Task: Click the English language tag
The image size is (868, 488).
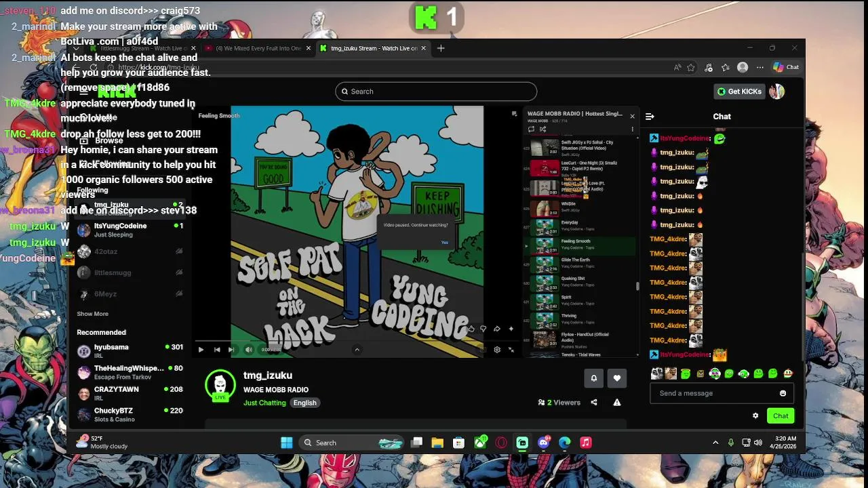Action: [304, 403]
